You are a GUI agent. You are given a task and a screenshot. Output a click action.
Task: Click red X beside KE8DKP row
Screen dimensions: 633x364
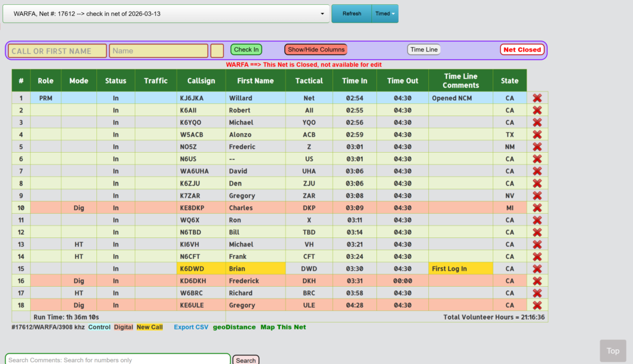[x=537, y=208]
